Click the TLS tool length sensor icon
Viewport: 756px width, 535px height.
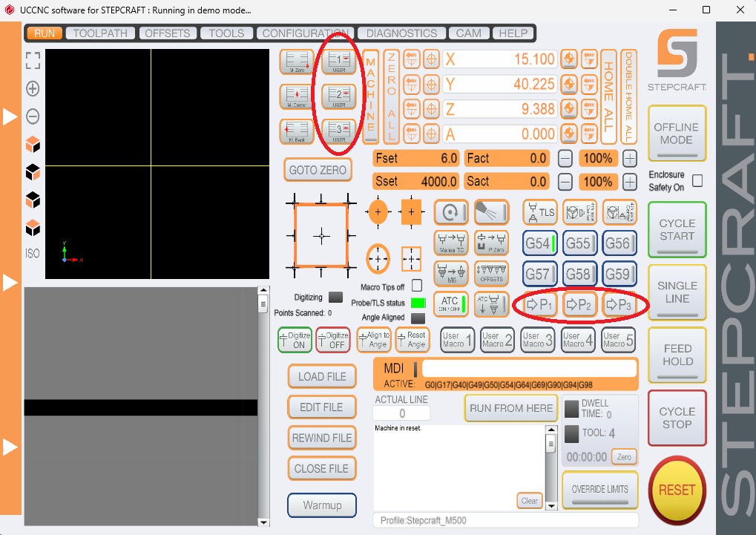coord(540,212)
